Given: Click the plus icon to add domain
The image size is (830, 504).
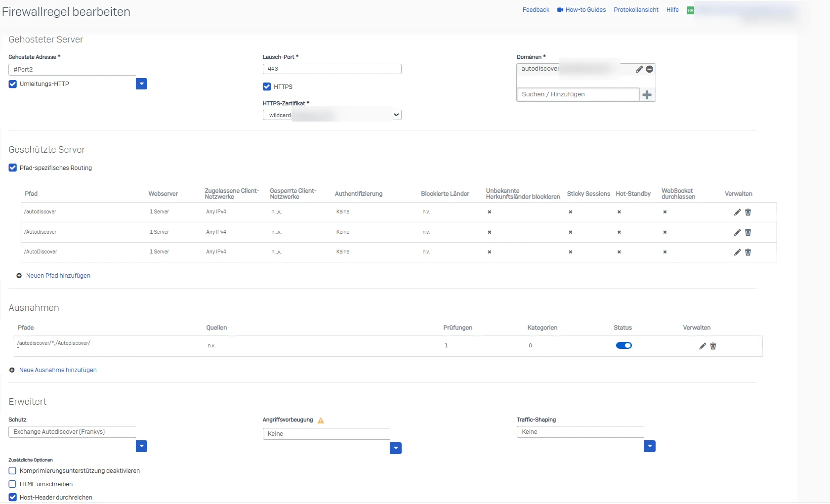Looking at the screenshot, I should [x=647, y=95].
